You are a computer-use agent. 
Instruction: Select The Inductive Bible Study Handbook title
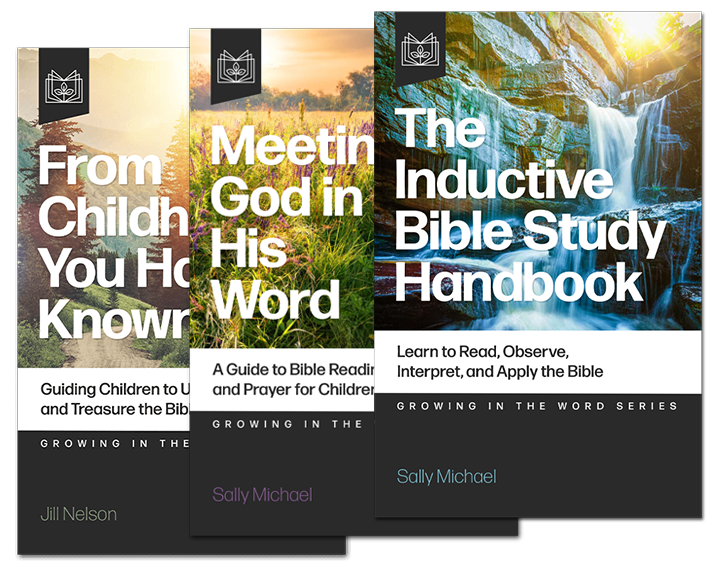(x=529, y=204)
